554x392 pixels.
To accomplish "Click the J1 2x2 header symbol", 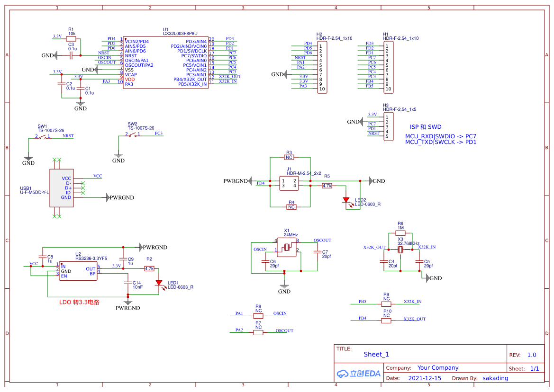I will (x=289, y=183).
